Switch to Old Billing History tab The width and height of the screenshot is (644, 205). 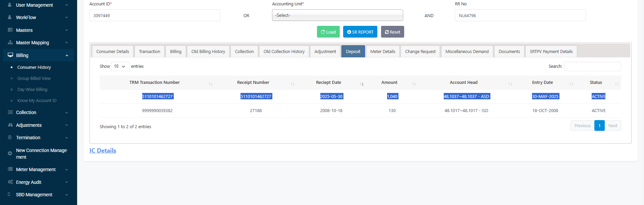(208, 51)
